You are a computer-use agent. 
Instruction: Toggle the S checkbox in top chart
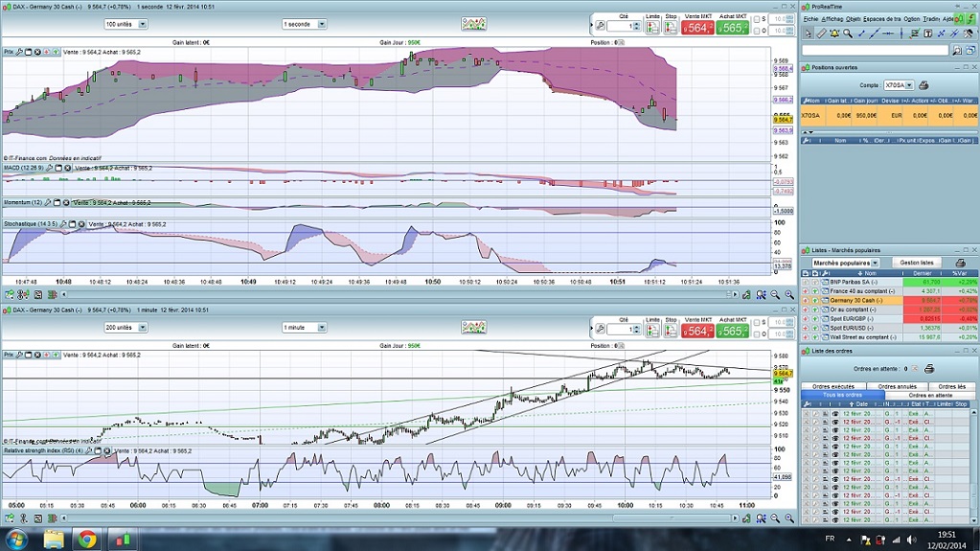757,19
